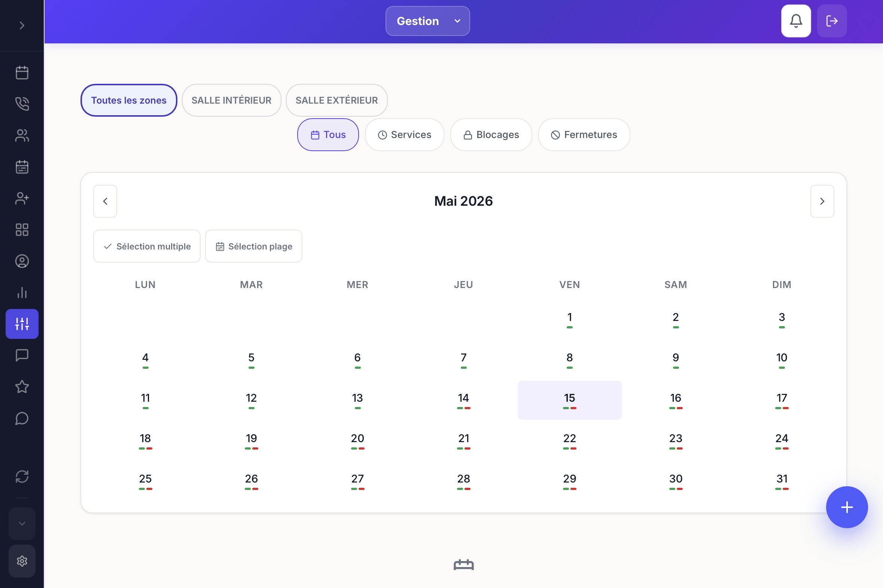The width and height of the screenshot is (883, 588).
Task: Open the round chat bubble icon
Action: (22, 418)
